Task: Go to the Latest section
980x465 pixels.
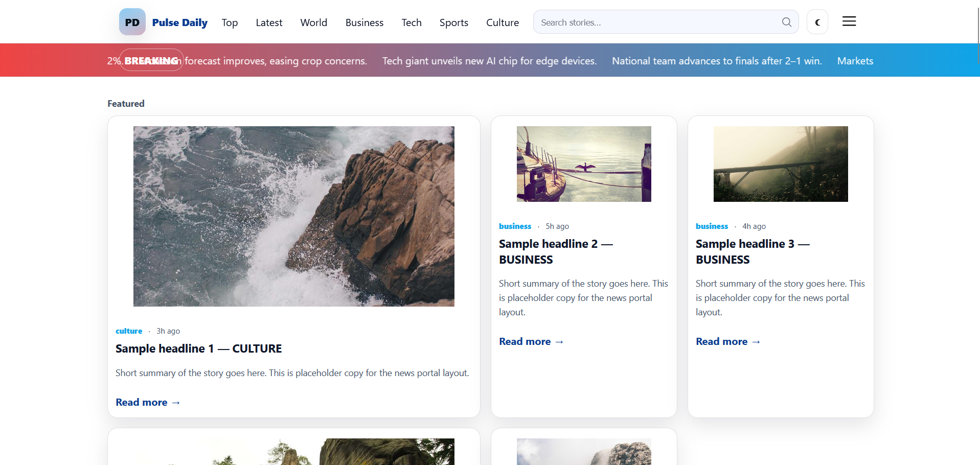Action: (269, 22)
